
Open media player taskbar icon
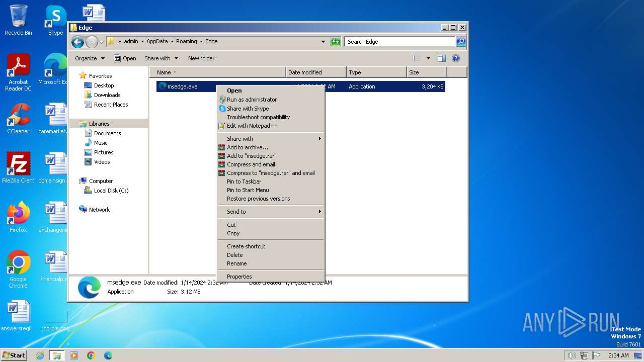pos(74,355)
